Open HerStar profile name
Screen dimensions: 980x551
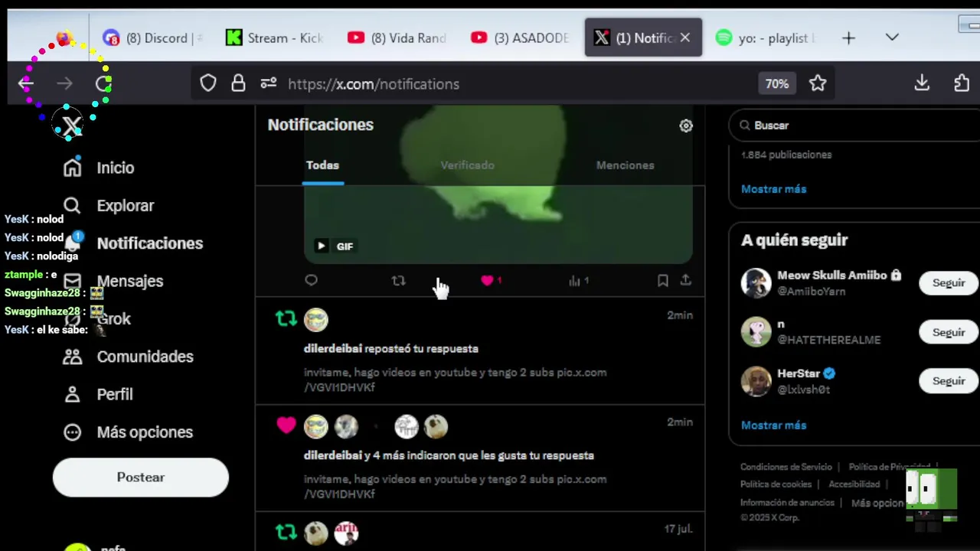(x=799, y=373)
